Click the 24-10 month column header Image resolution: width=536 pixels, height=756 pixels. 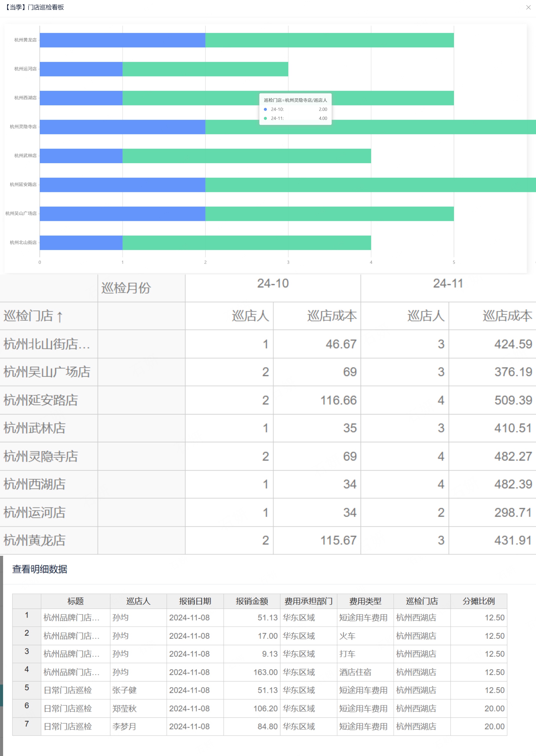(273, 283)
